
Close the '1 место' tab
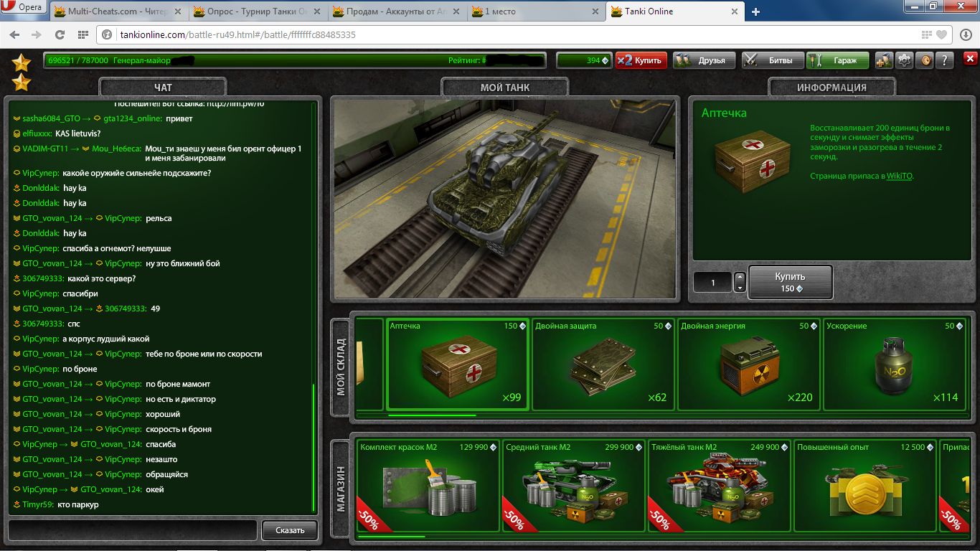click(597, 12)
